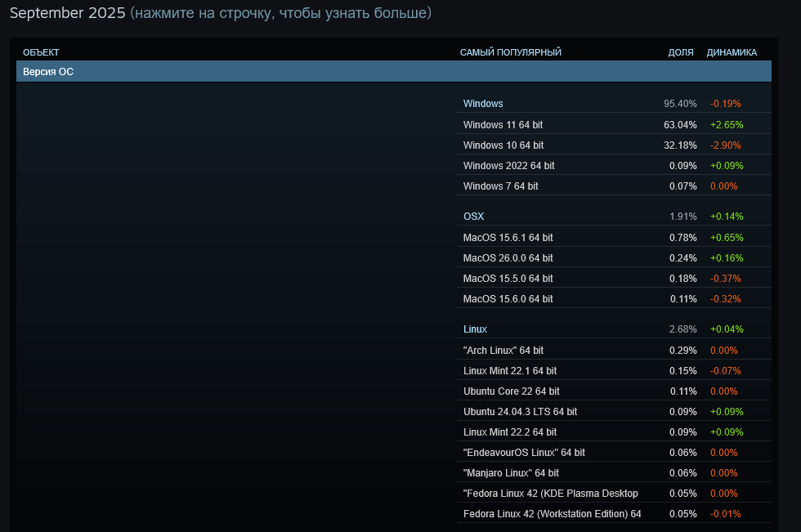
Task: Select the Windows 10 64 bit row
Action: [x=614, y=145]
